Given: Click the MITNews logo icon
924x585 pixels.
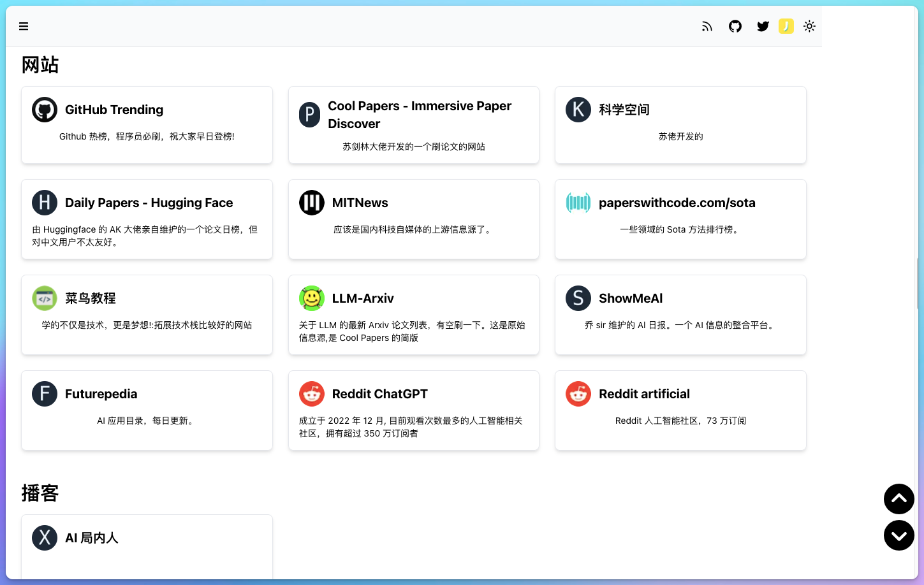Looking at the screenshot, I should pos(312,203).
